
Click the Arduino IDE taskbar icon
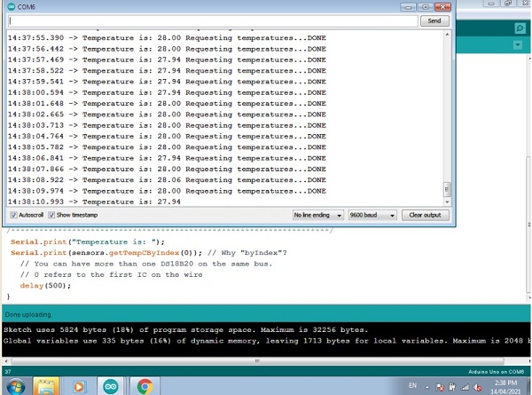[x=111, y=386]
